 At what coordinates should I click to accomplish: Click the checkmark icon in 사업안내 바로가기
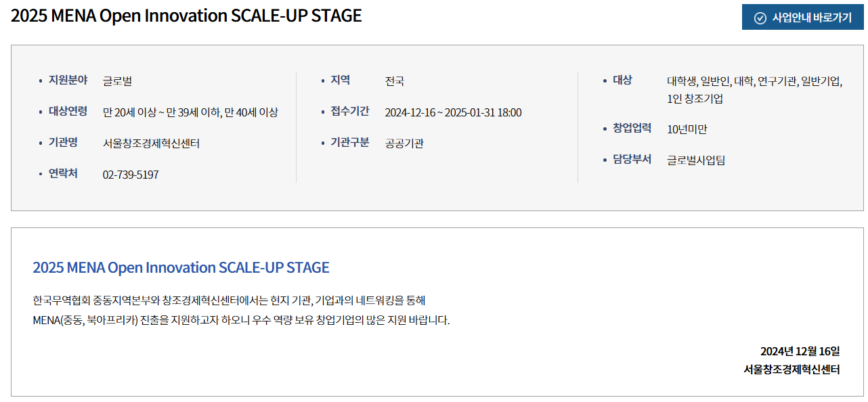click(x=760, y=18)
